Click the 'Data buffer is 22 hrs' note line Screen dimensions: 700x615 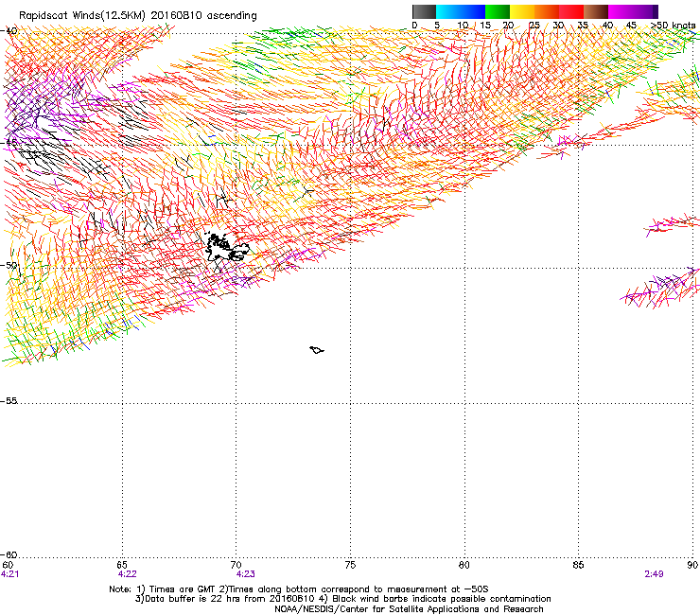coord(342,599)
